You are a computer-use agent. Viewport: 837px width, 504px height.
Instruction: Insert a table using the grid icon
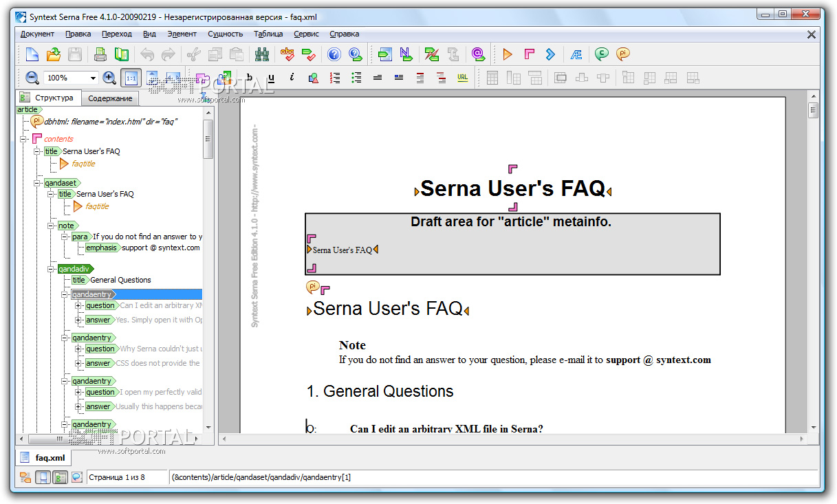point(492,78)
